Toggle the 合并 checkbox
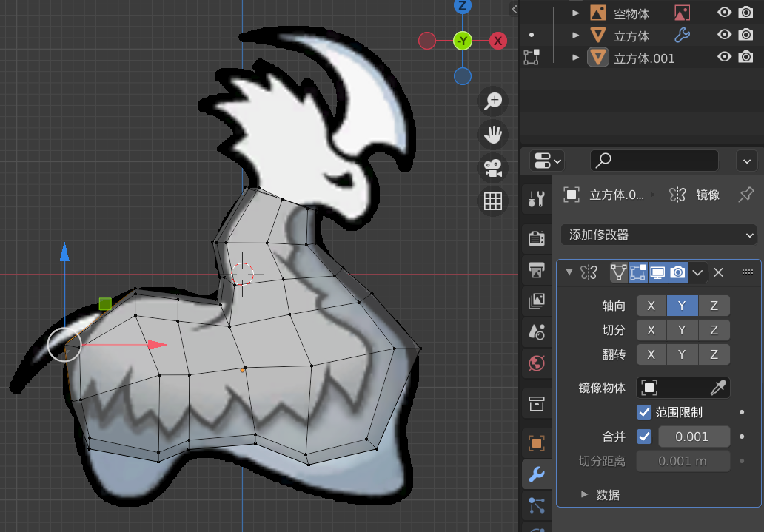This screenshot has width=764, height=532. (643, 437)
